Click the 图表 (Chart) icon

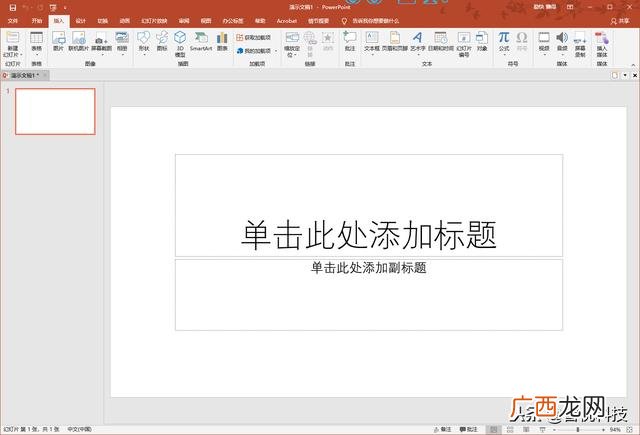click(222, 41)
